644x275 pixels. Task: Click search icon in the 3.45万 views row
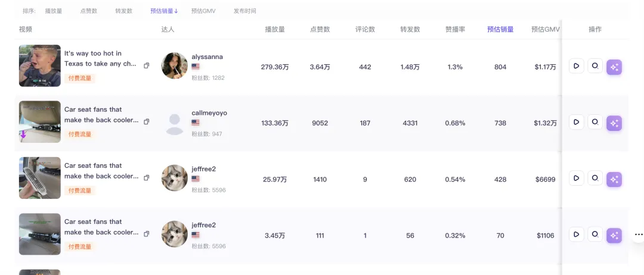(x=595, y=235)
